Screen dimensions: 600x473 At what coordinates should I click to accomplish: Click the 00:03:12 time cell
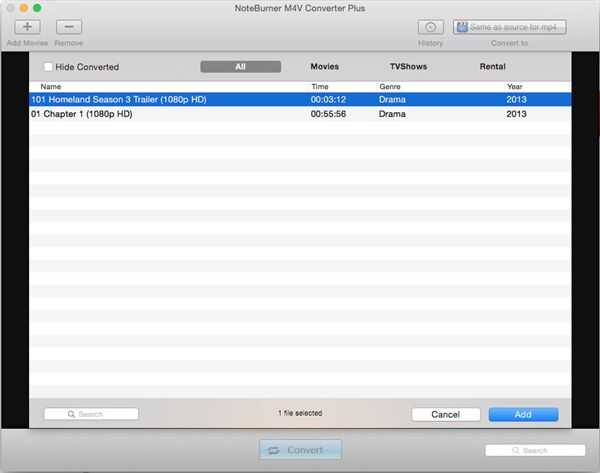click(328, 99)
